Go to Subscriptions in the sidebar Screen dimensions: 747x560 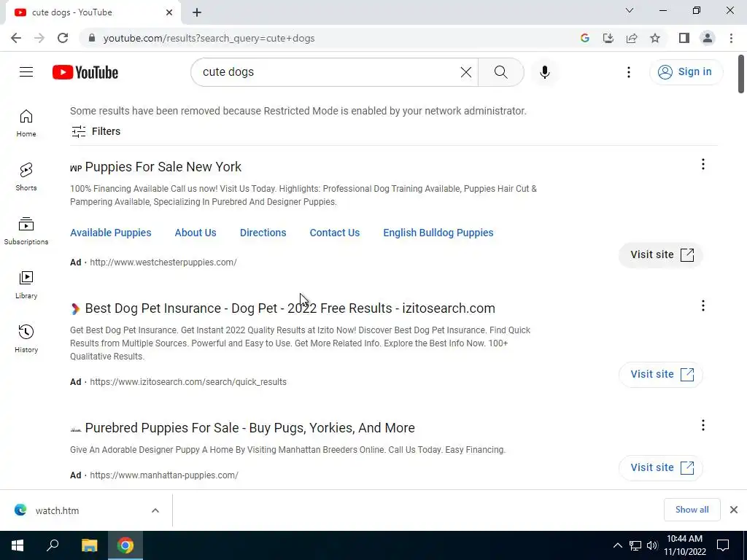(26, 230)
